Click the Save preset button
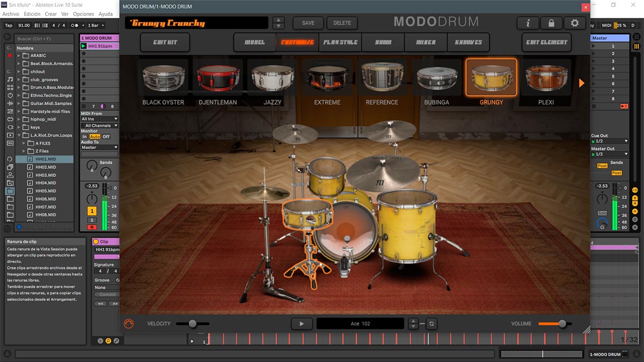The width and height of the screenshot is (644, 362). click(x=308, y=23)
